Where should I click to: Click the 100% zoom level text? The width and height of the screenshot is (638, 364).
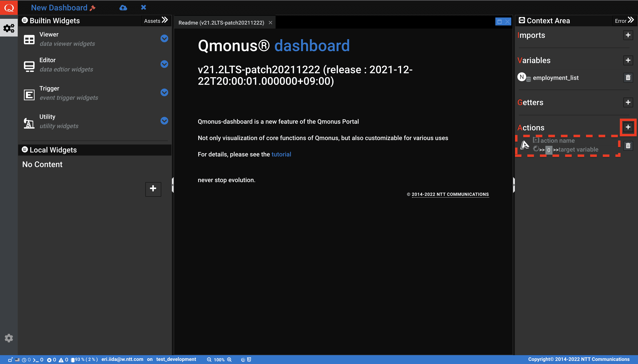coord(219,360)
